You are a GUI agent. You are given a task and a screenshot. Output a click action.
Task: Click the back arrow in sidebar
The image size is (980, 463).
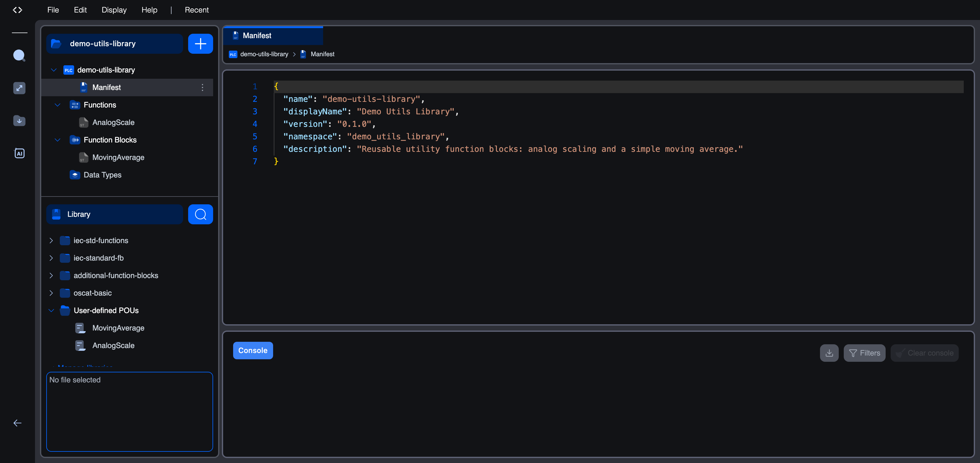(17, 423)
